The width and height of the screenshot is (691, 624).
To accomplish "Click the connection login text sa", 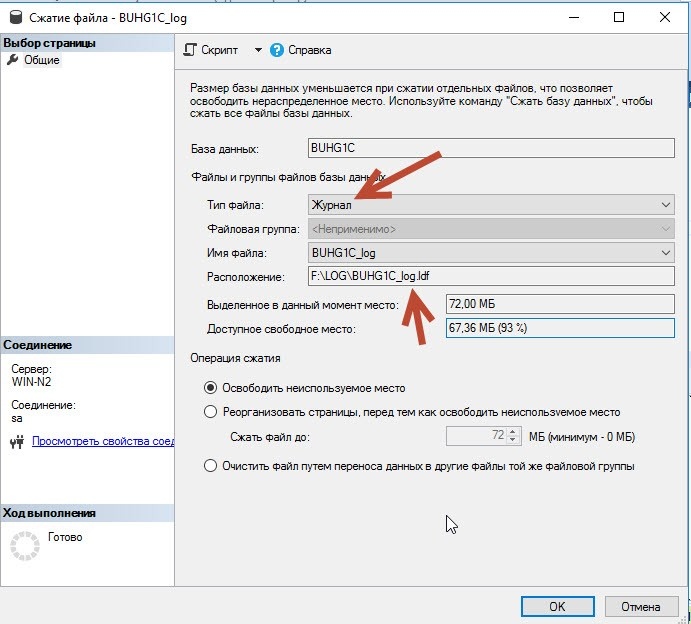I will point(17,418).
